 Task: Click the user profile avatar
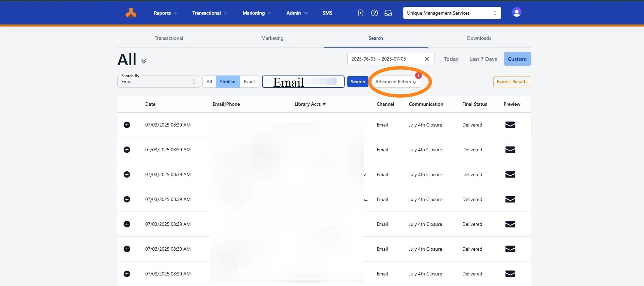point(516,12)
